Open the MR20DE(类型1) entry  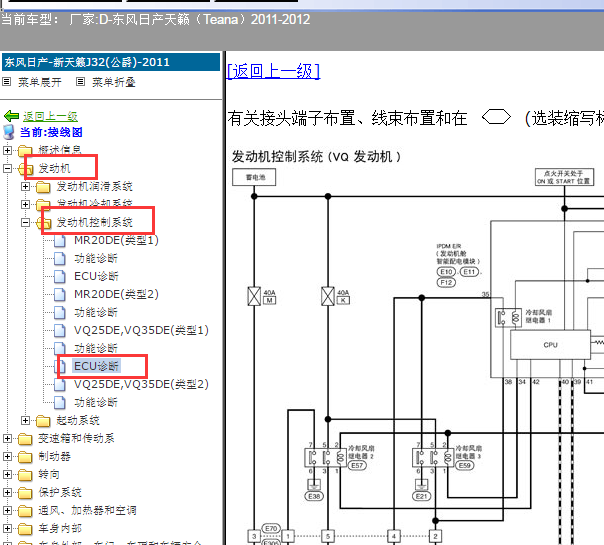[x=116, y=240]
